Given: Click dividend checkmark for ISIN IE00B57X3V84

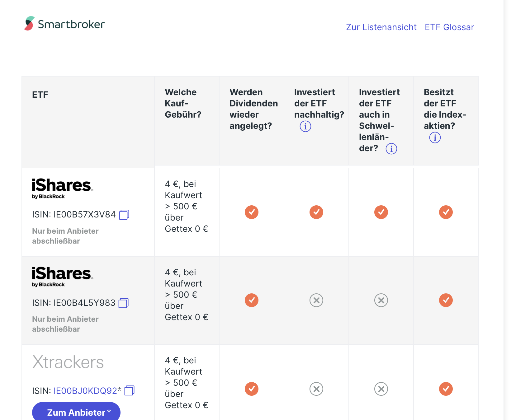Looking at the screenshot, I should [251, 212].
